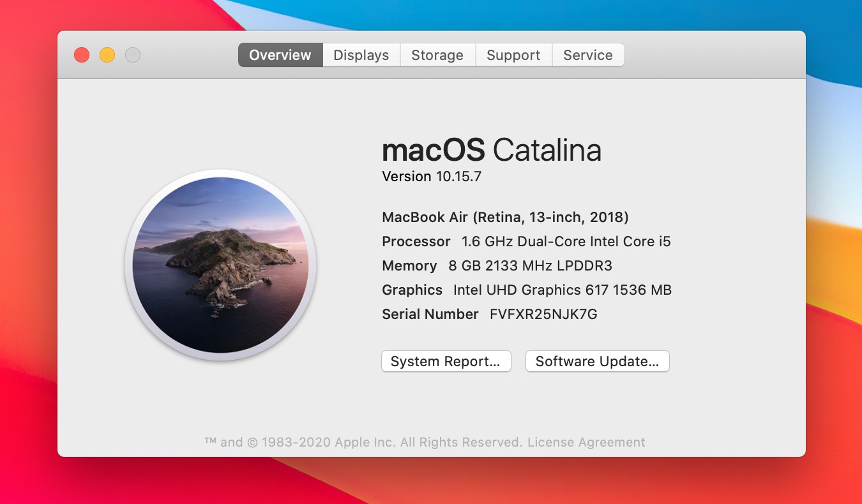Click the greyed-out zoom window button
862x504 pixels.
(x=133, y=55)
